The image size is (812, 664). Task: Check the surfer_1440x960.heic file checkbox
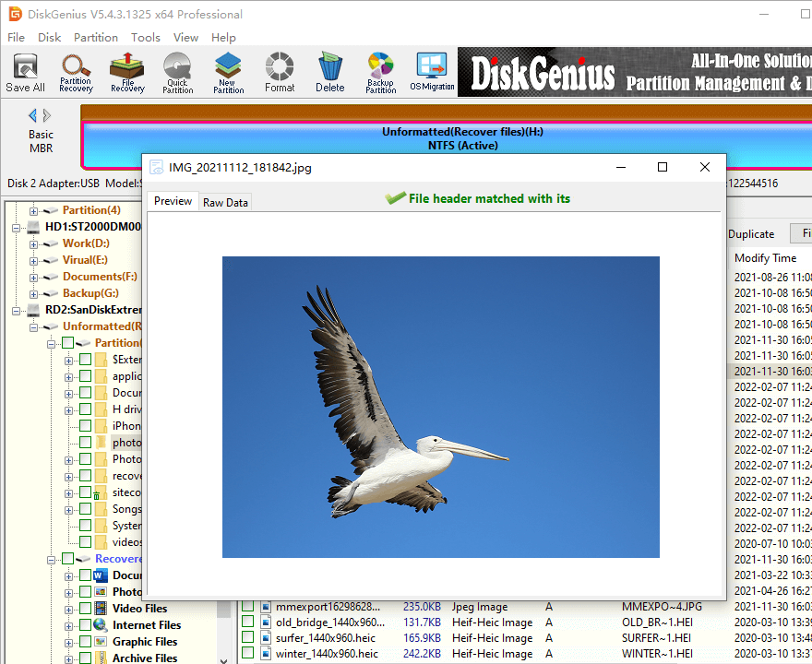coord(247,637)
